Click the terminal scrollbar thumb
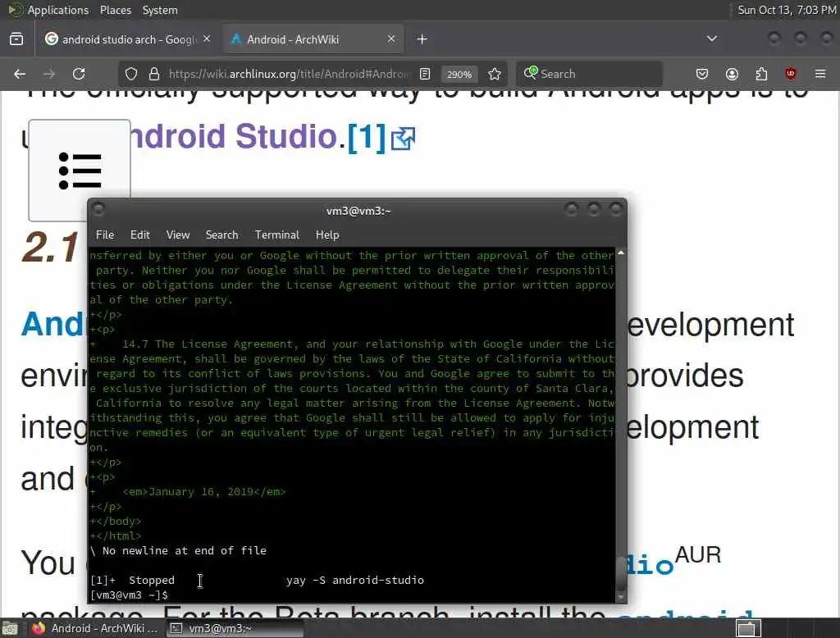 [621, 573]
